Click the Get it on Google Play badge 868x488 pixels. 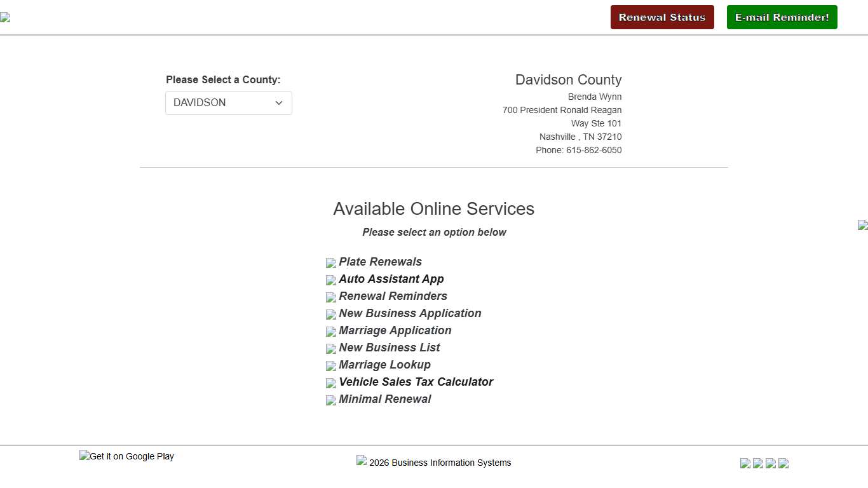pos(126,456)
